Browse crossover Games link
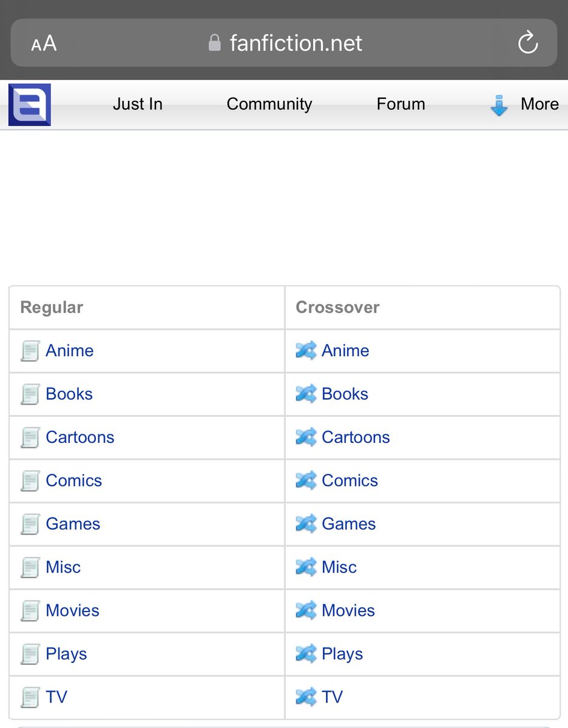The height and width of the screenshot is (728, 568). coord(349,524)
